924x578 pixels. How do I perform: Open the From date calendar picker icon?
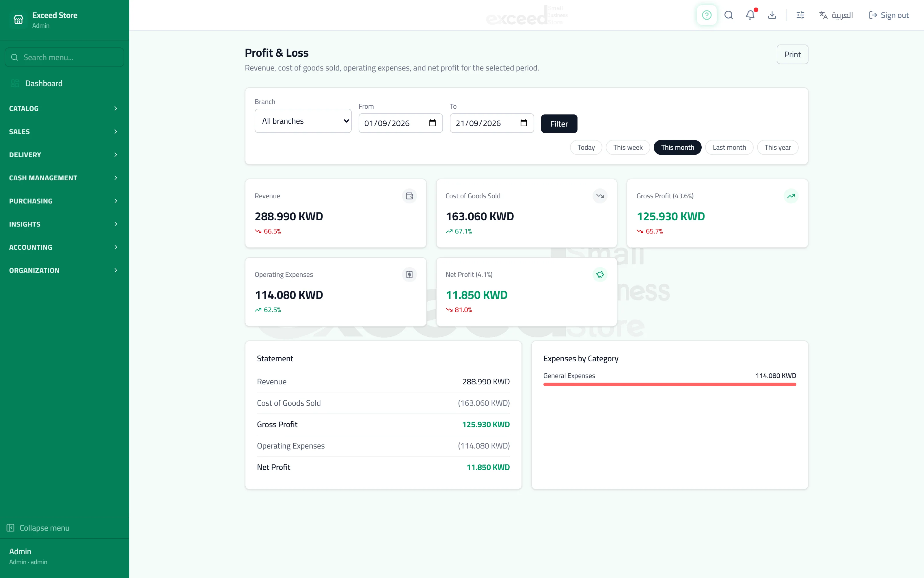coord(432,123)
